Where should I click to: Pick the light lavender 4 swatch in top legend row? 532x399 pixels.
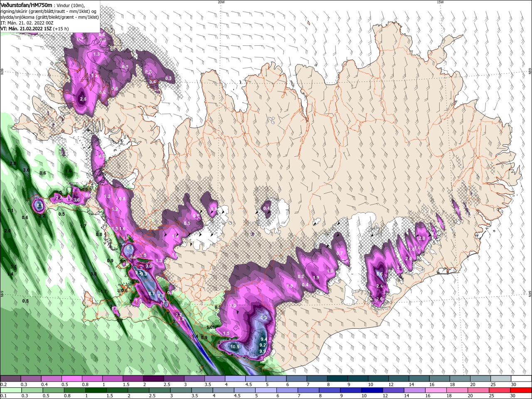click(235, 379)
